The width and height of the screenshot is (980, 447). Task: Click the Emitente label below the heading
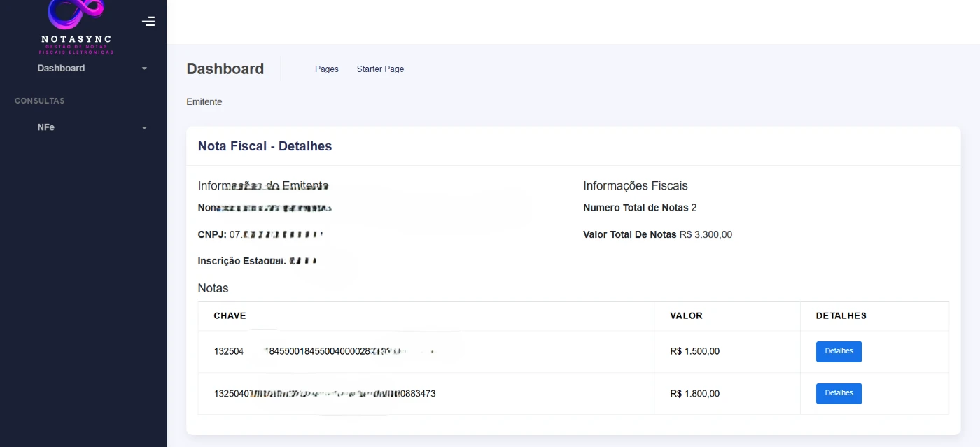204,102
